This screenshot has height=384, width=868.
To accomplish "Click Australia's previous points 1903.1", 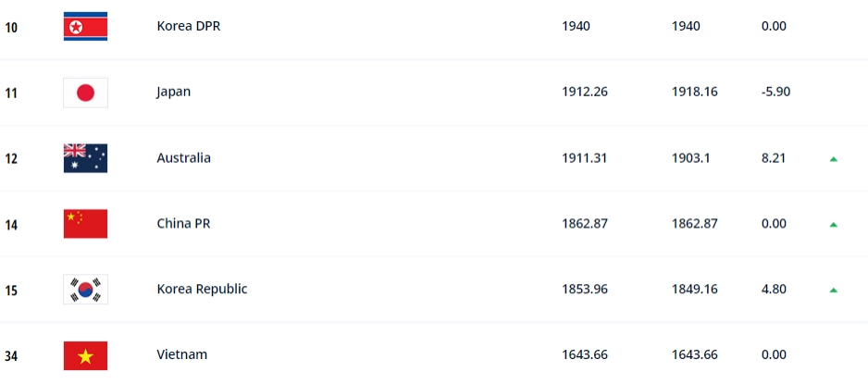I will pos(691,157).
